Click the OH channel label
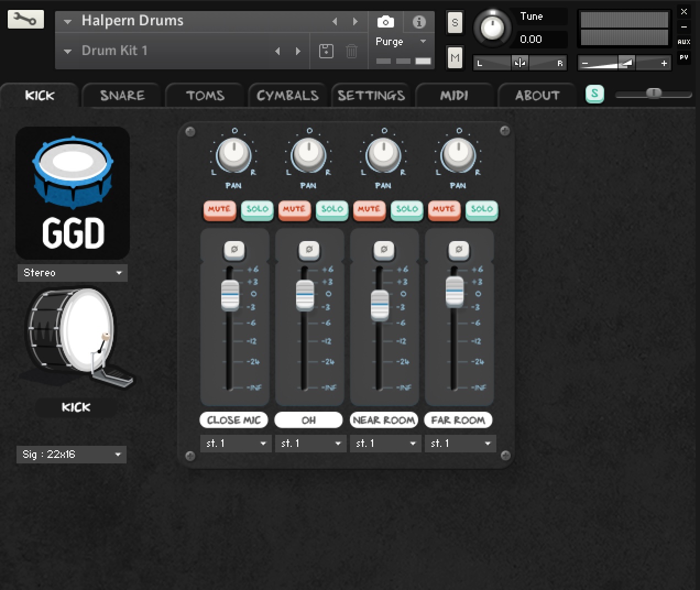The image size is (700, 590). [x=309, y=420]
